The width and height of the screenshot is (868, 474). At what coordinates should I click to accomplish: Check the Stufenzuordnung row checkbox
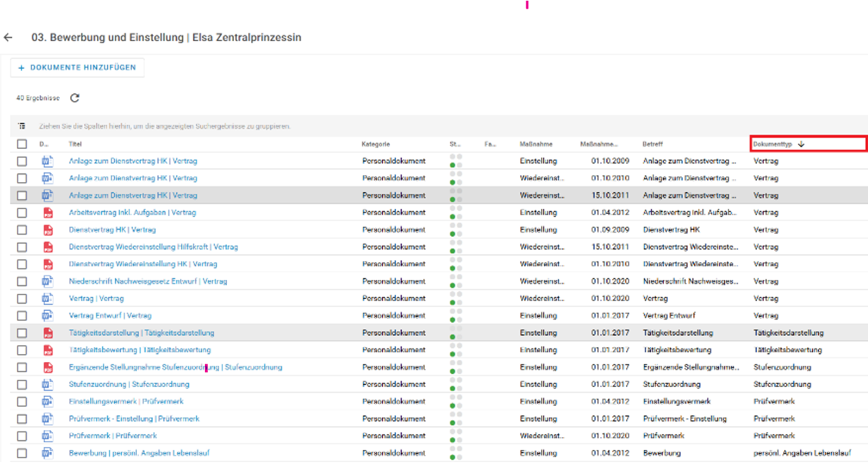22,384
